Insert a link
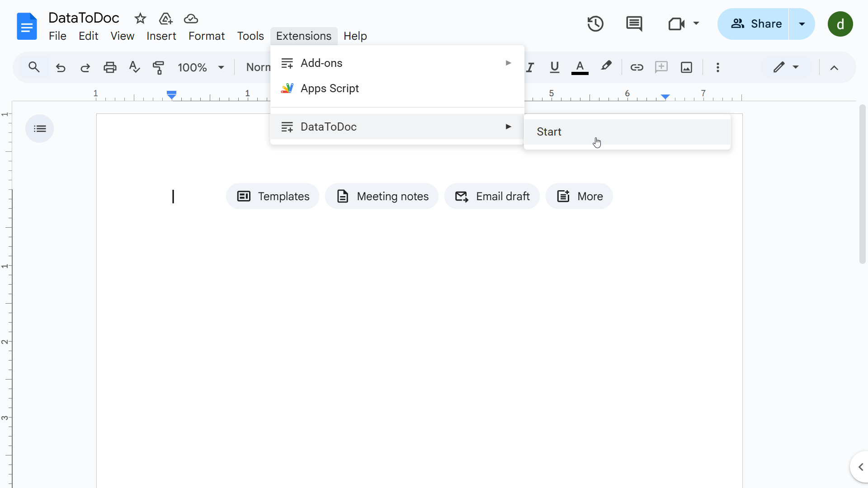This screenshot has width=868, height=488. [637, 67]
